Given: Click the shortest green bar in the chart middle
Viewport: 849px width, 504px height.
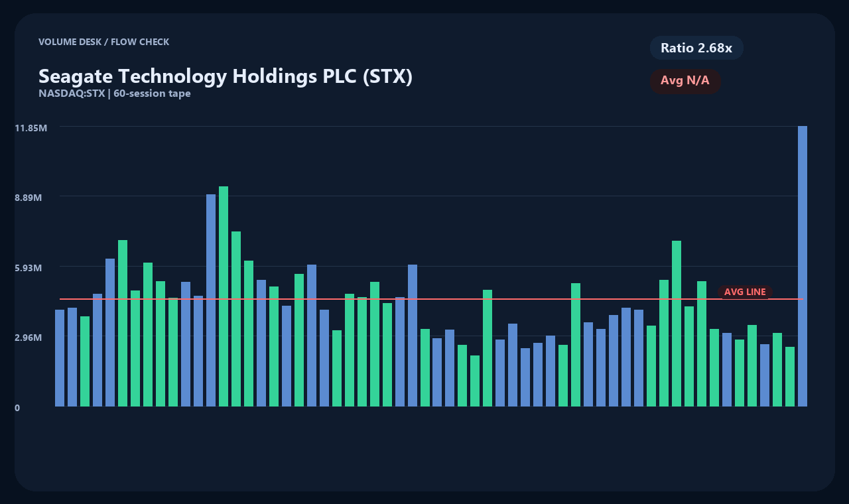Looking at the screenshot, I should pos(475,381).
